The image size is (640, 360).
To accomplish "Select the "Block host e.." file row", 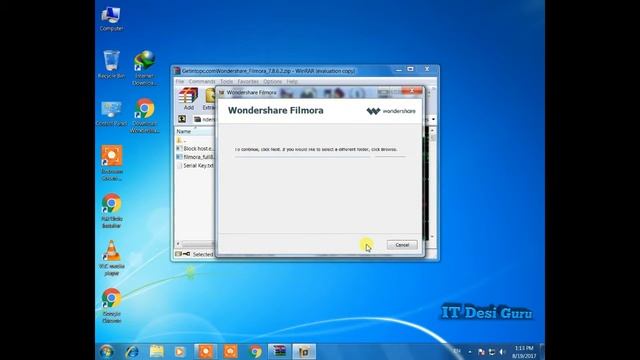I will [195, 149].
